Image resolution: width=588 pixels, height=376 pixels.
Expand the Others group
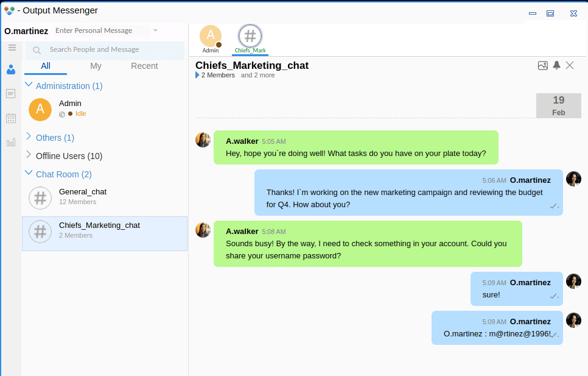[29, 137]
